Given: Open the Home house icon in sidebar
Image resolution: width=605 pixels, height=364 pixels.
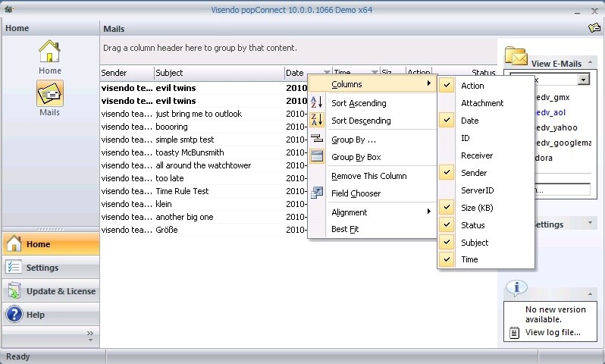Looking at the screenshot, I should click(49, 52).
